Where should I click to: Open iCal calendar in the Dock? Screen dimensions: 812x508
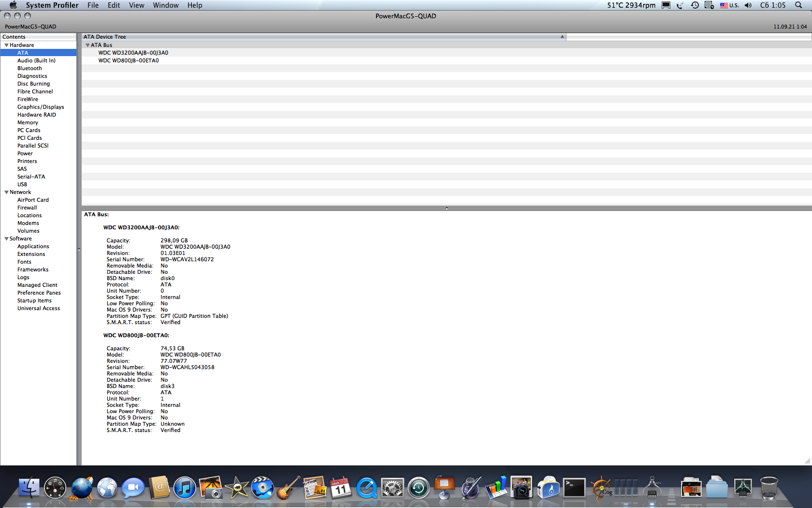(x=341, y=488)
